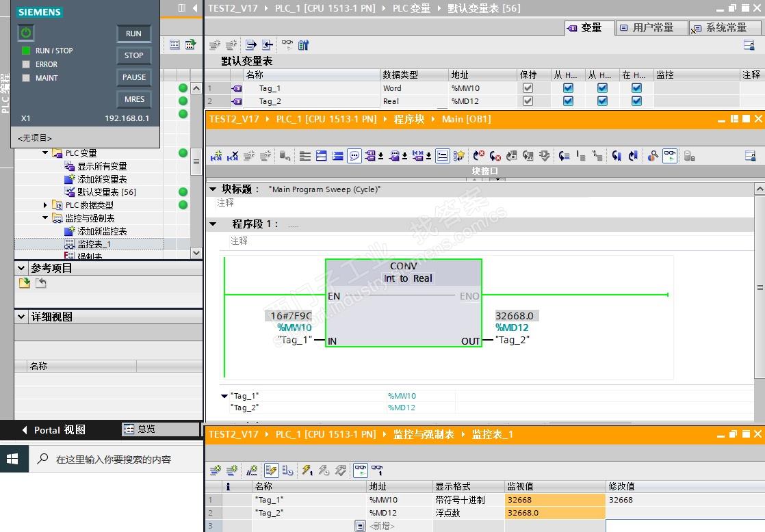Viewport: 765px width, 532px height.
Task: Switch to Portal 视图
Action: 53,429
